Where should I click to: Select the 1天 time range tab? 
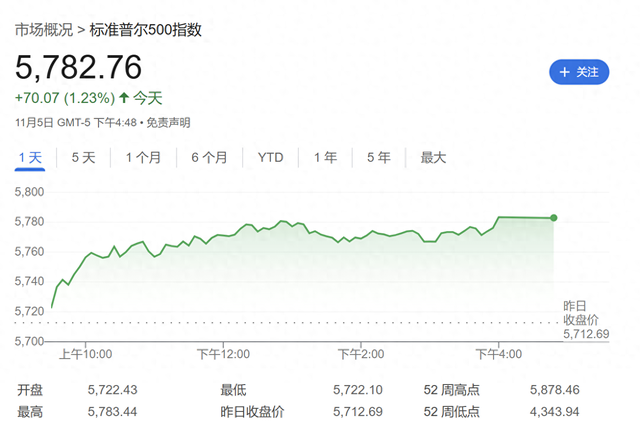coord(30,158)
